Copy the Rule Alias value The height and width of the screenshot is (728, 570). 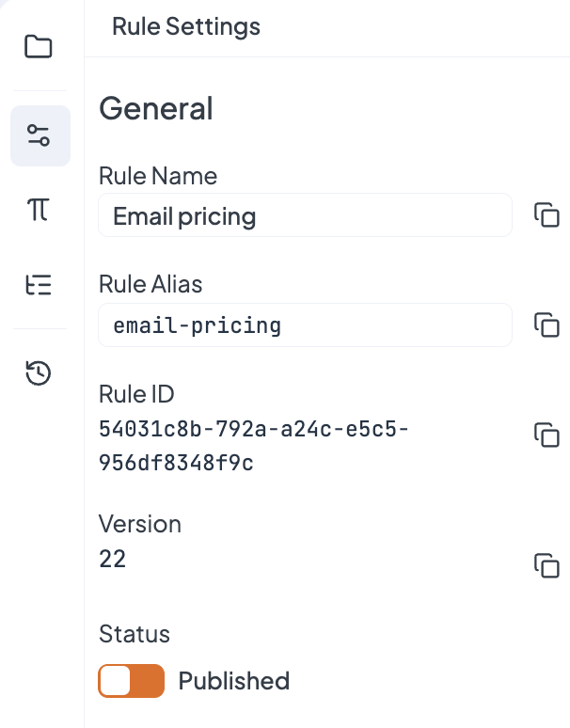[x=546, y=324]
